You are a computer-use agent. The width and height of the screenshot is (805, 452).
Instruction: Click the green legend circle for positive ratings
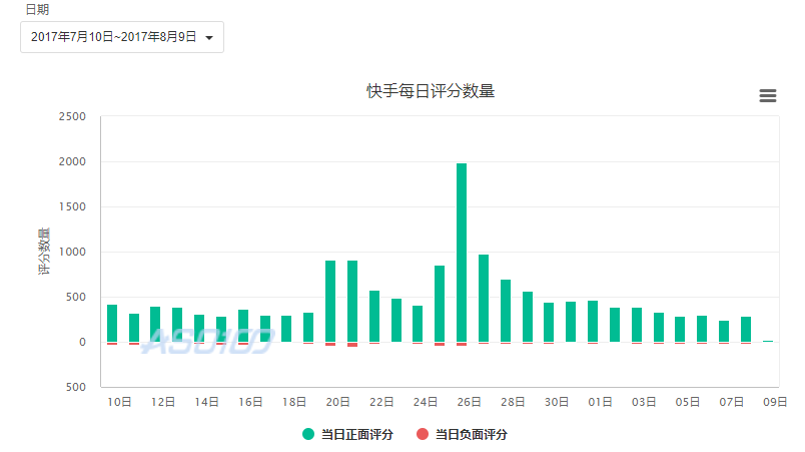pyautogui.click(x=308, y=435)
